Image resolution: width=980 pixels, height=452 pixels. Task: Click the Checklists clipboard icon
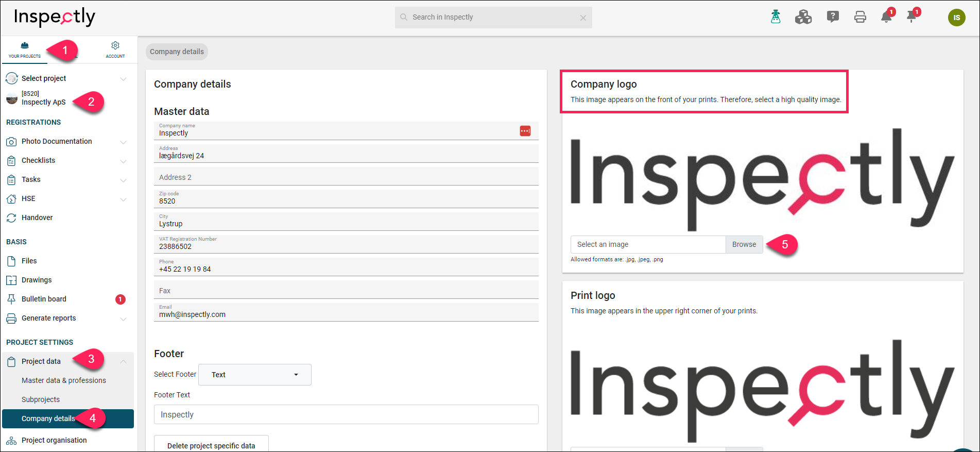pos(11,161)
